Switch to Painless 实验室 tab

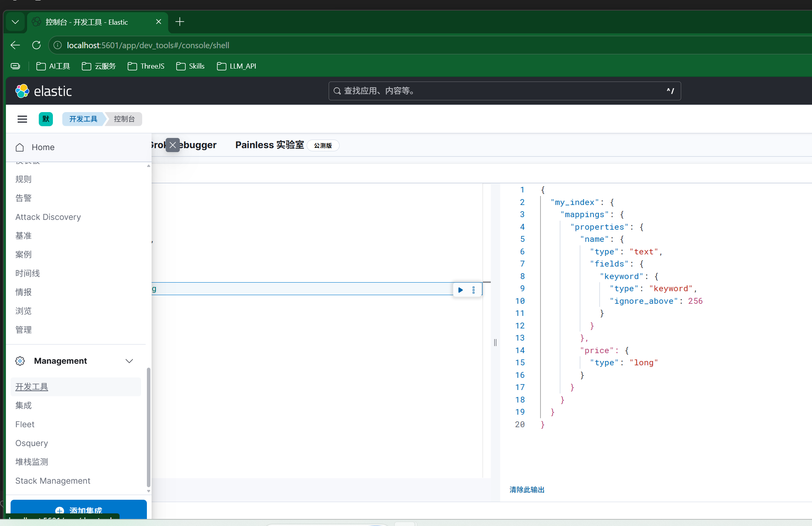[x=269, y=145]
